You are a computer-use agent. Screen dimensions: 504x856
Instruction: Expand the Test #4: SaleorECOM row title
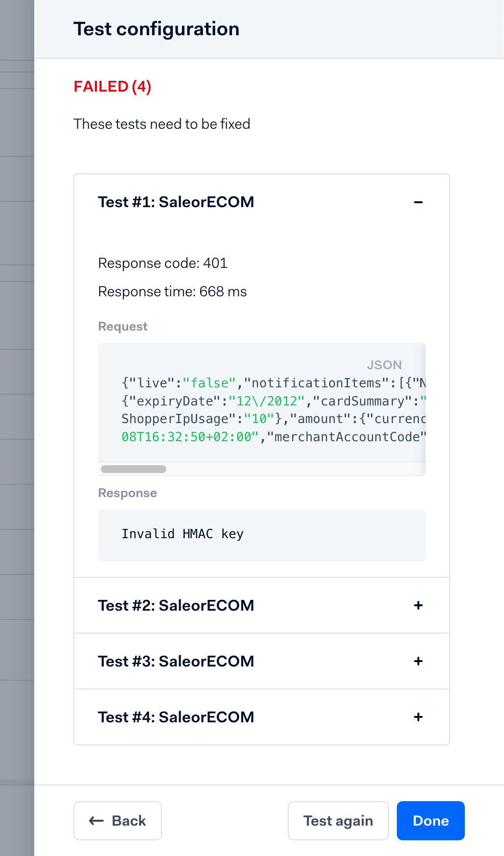[x=176, y=717]
